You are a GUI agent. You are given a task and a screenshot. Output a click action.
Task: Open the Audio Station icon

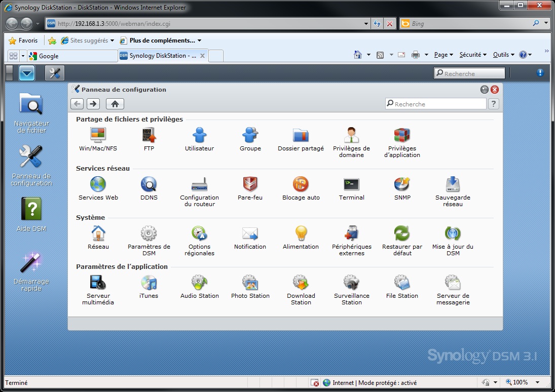[199, 282]
